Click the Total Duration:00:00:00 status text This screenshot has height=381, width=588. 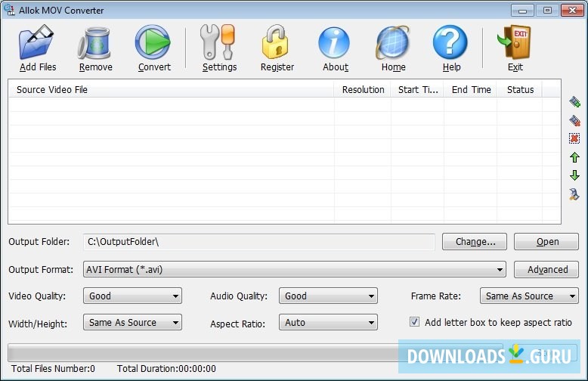[166, 369]
